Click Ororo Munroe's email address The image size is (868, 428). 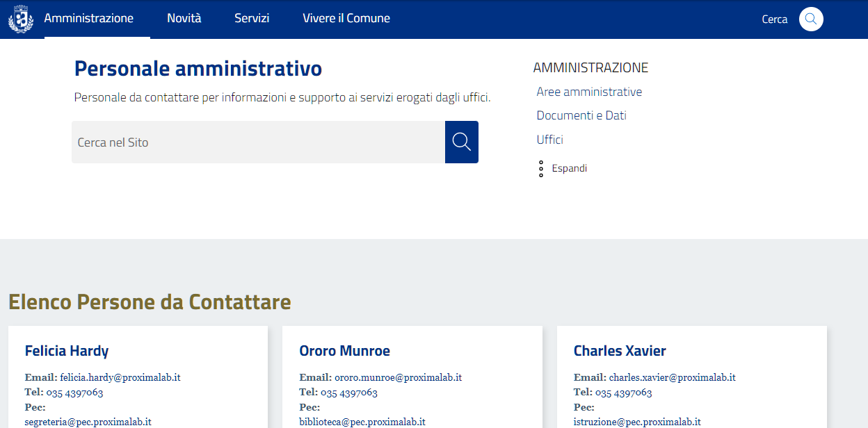point(398,377)
